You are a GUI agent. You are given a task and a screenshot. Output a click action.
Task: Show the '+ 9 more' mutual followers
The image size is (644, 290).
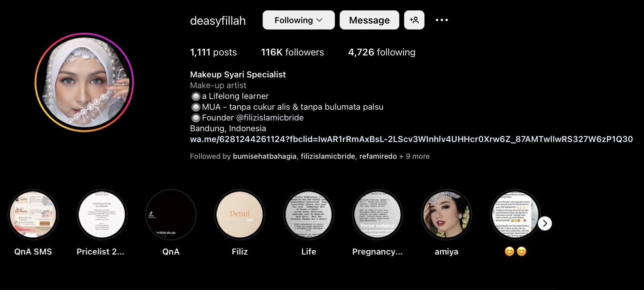tap(414, 156)
